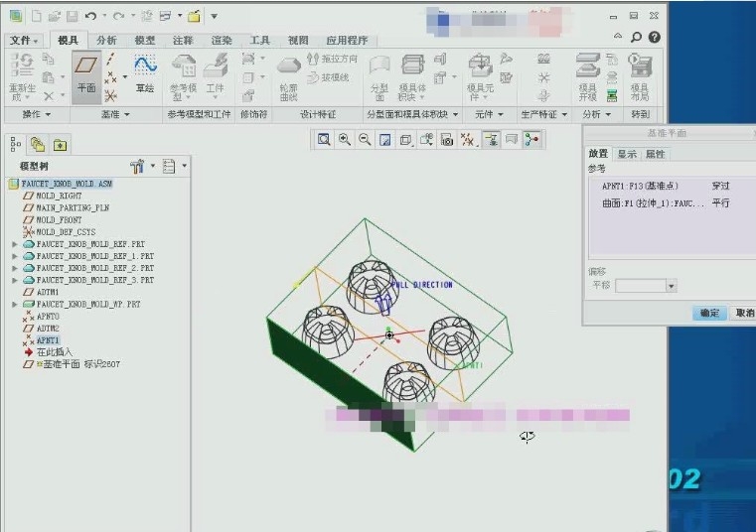
Task: Open the 文件 menu
Action: 23,40
